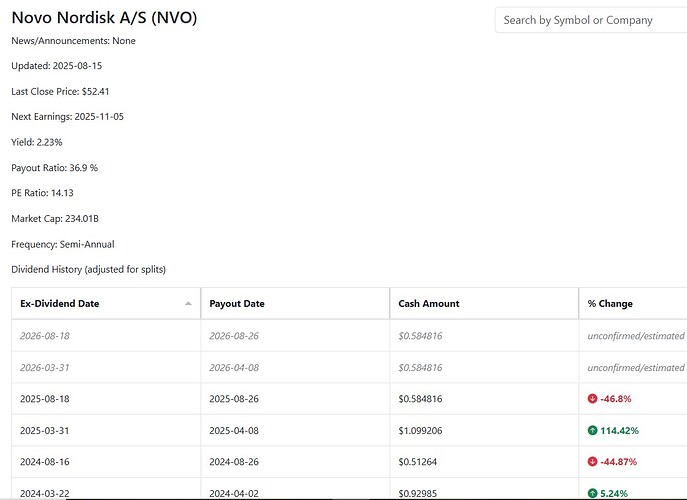Click the 114.42% change value

click(619, 430)
